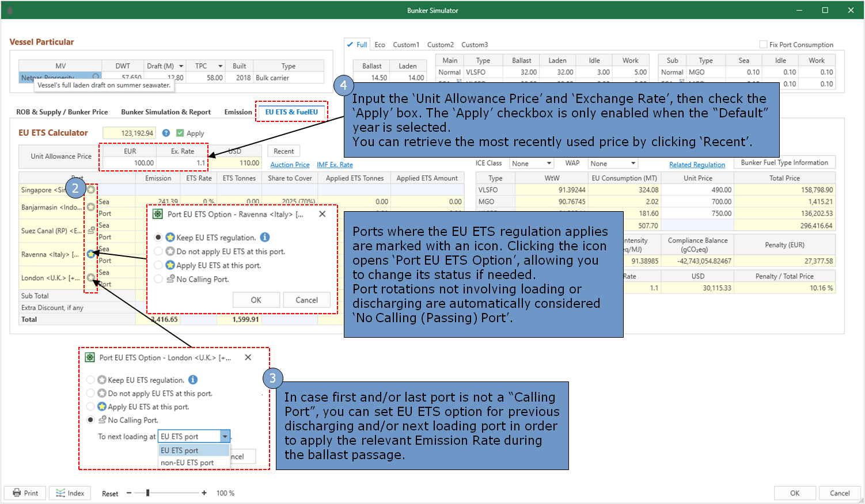The height and width of the screenshot is (504, 865).
Task: Toggle the Apply checkbox in EU ETS Calculator
Action: (x=180, y=133)
